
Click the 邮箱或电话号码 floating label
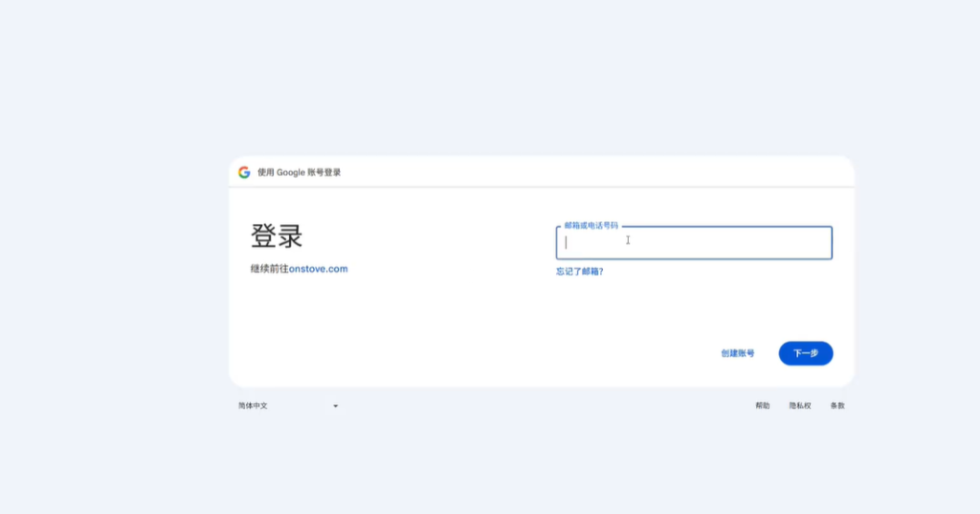(x=590, y=226)
